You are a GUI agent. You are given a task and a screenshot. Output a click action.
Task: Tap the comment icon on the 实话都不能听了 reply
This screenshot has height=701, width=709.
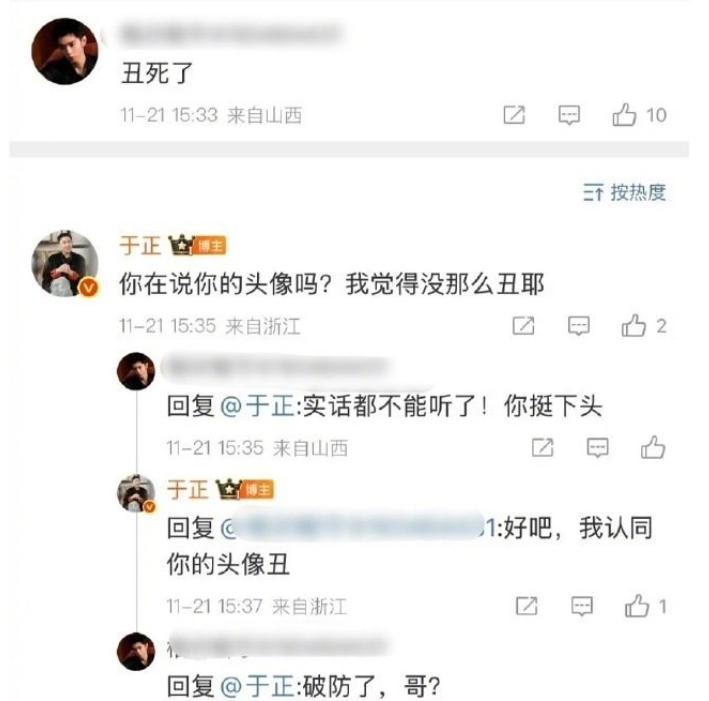coord(597,448)
